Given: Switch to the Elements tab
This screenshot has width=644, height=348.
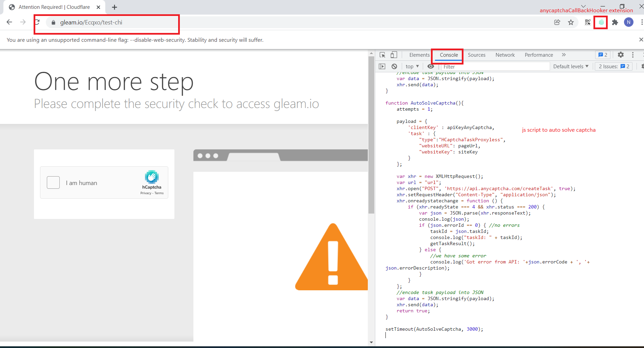Looking at the screenshot, I should (x=419, y=55).
